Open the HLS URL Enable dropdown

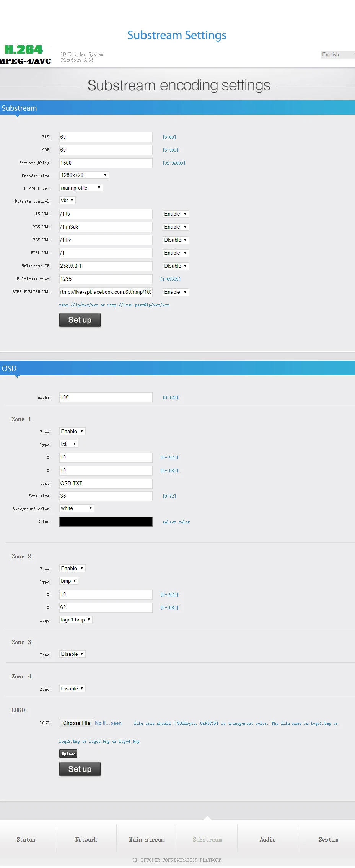tap(176, 227)
